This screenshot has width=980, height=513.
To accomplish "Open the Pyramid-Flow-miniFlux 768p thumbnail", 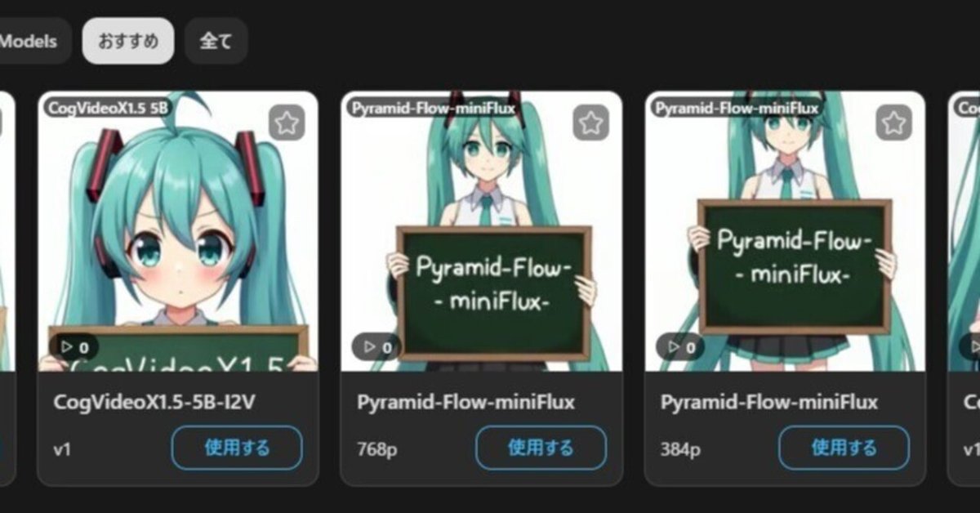I will [x=482, y=231].
